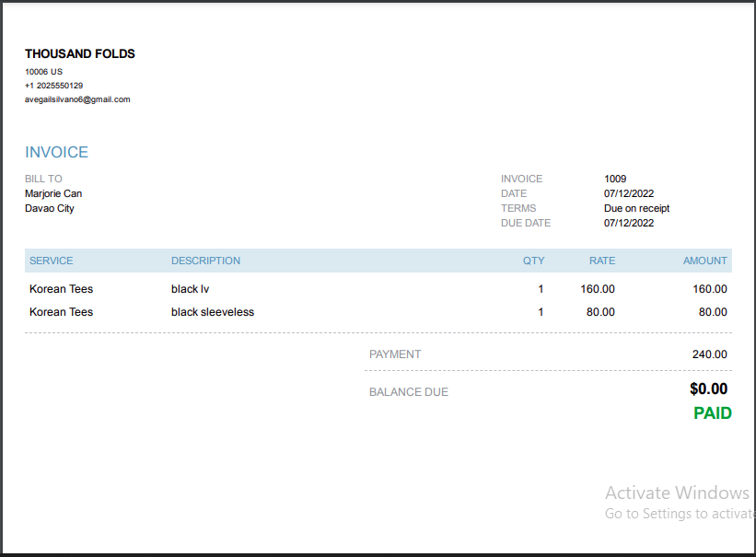The image size is (756, 557).
Task: Click the customer name Marjorie Can
Action: pos(53,193)
